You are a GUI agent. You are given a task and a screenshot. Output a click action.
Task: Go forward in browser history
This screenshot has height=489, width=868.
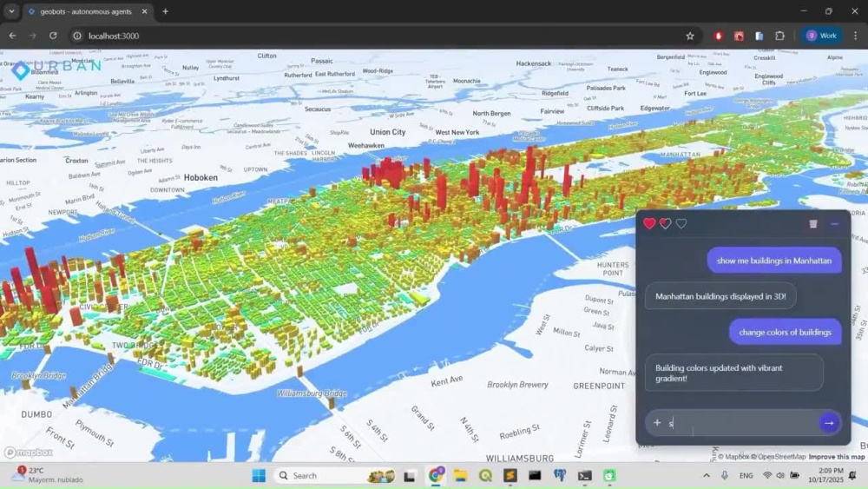(33, 36)
